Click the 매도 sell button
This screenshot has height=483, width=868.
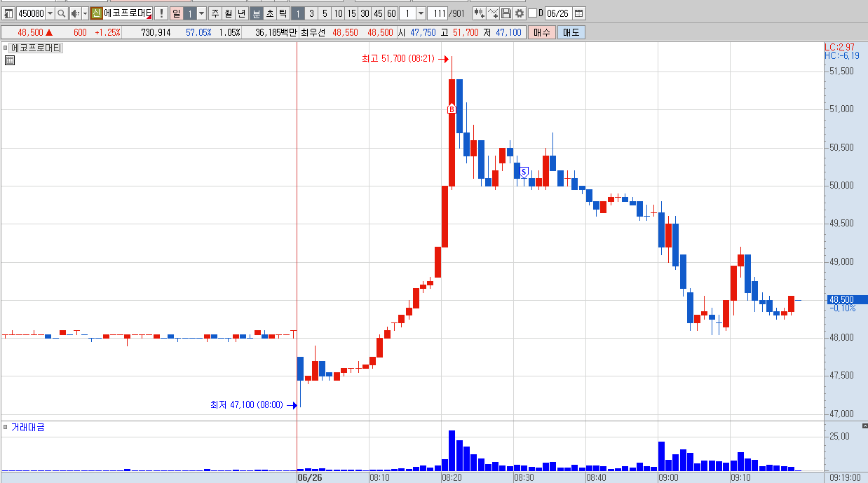point(571,32)
